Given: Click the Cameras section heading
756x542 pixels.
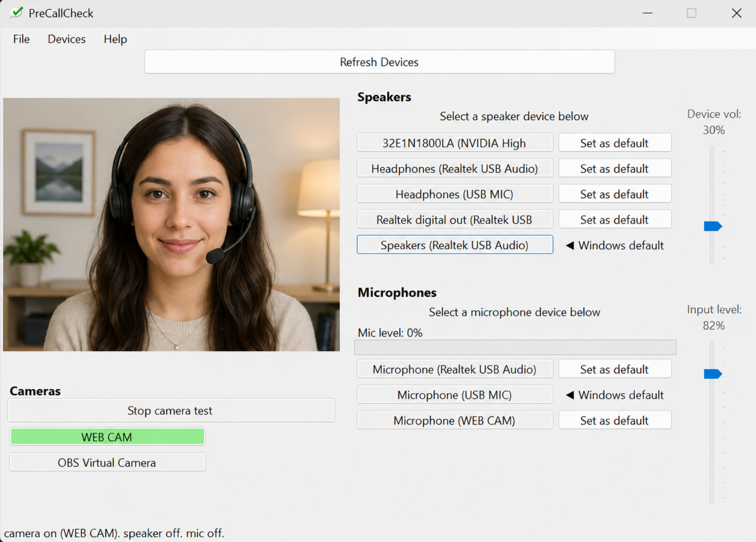Looking at the screenshot, I should [x=35, y=391].
